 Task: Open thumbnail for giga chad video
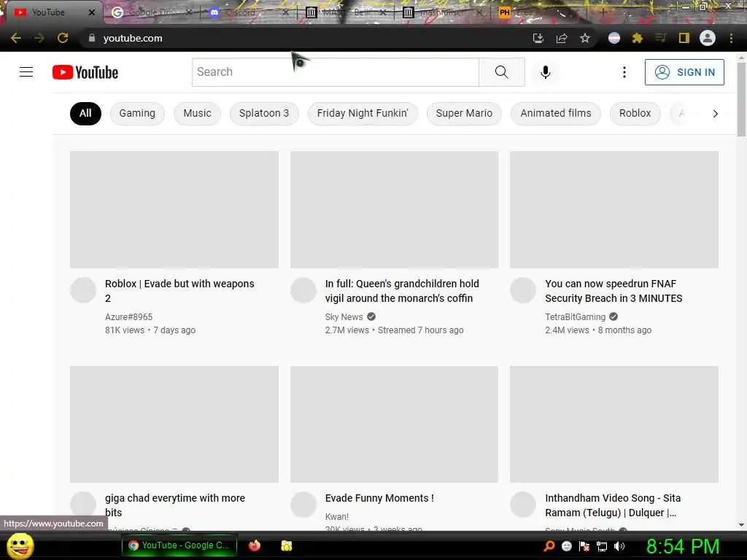point(174,424)
